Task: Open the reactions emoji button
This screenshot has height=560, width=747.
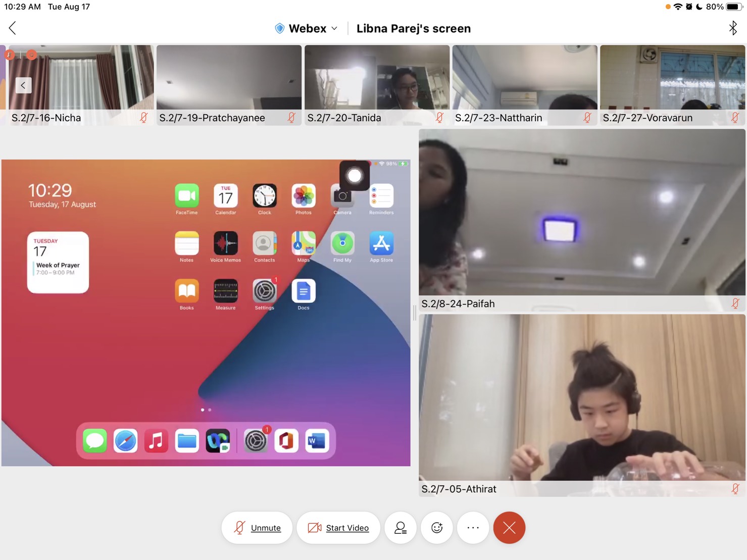Action: click(x=437, y=528)
